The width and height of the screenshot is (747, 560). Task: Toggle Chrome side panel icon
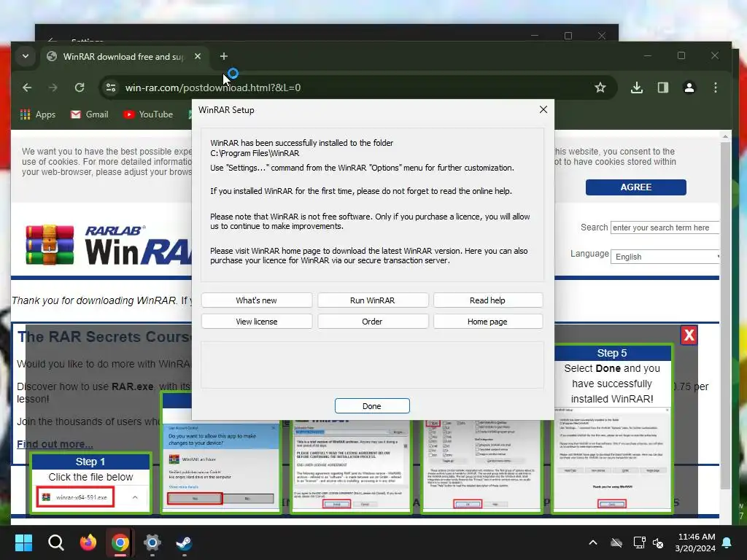[662, 87]
